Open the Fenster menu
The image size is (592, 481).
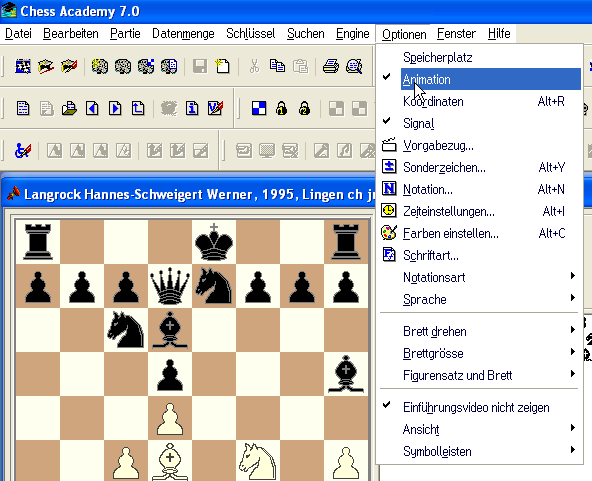coord(456,34)
